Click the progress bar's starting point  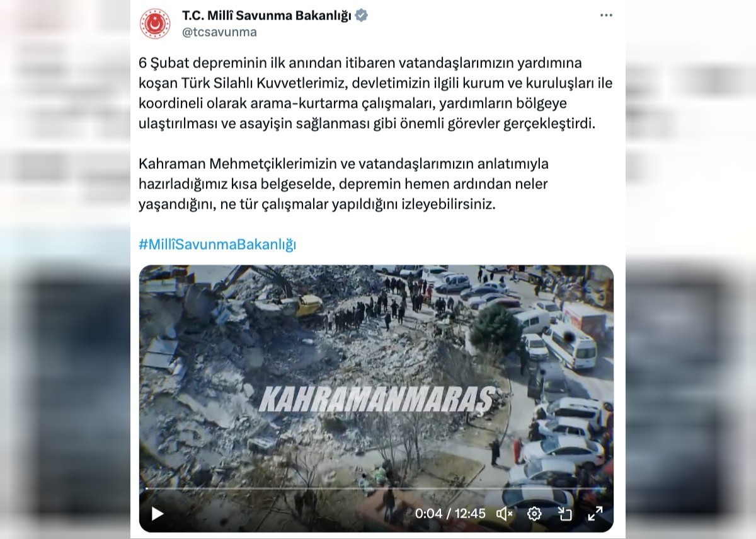[147, 489]
